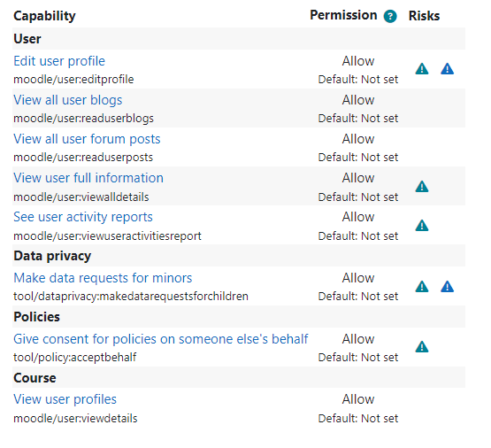Open View user full information link
Image resolution: width=491 pixels, height=448 pixels.
point(88,178)
